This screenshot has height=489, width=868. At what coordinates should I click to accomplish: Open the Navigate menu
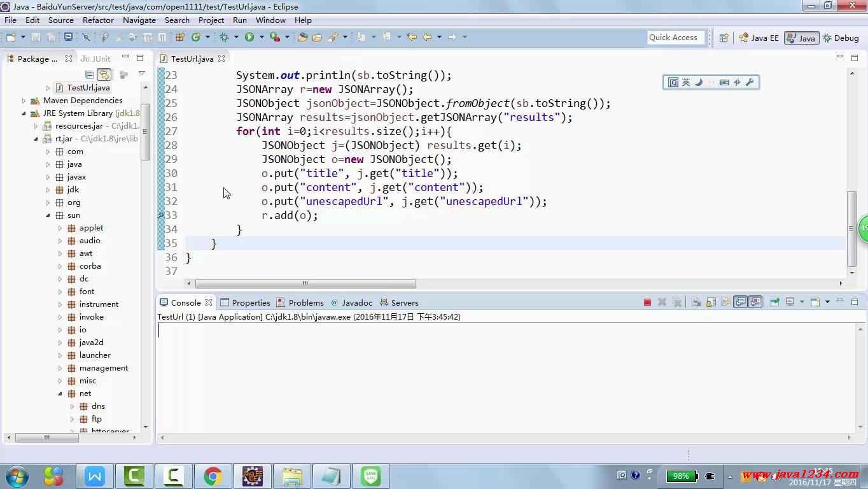pos(139,20)
